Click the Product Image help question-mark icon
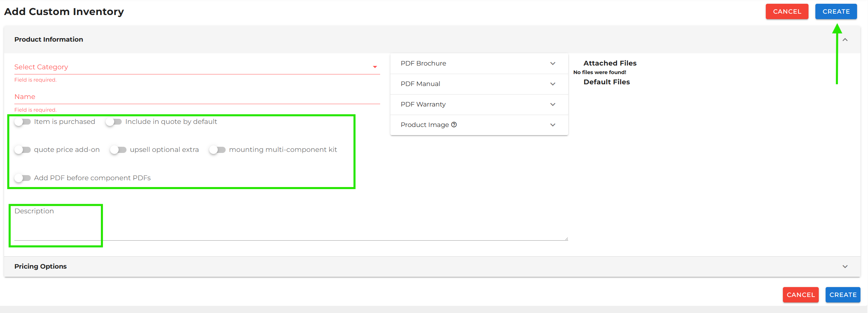The image size is (868, 313). click(454, 125)
